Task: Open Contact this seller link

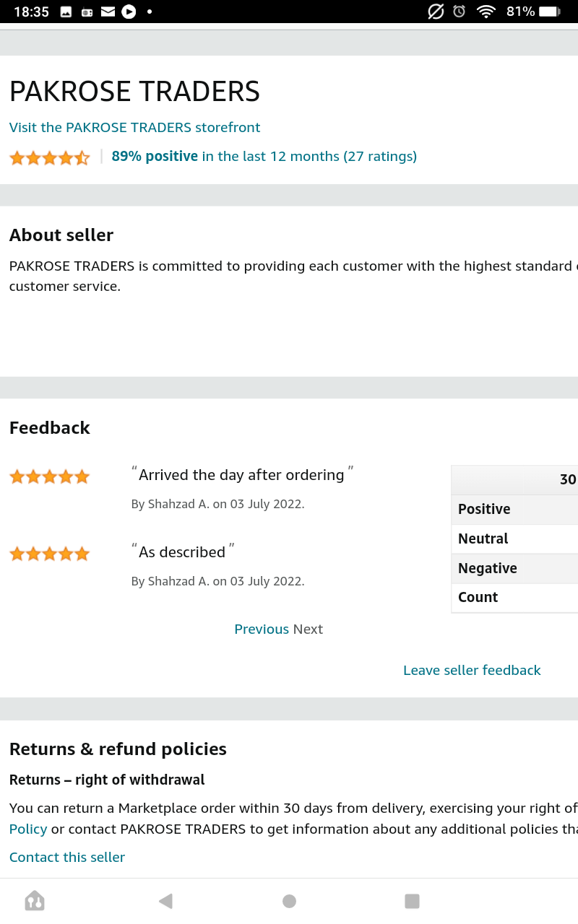Action: pyautogui.click(x=67, y=857)
